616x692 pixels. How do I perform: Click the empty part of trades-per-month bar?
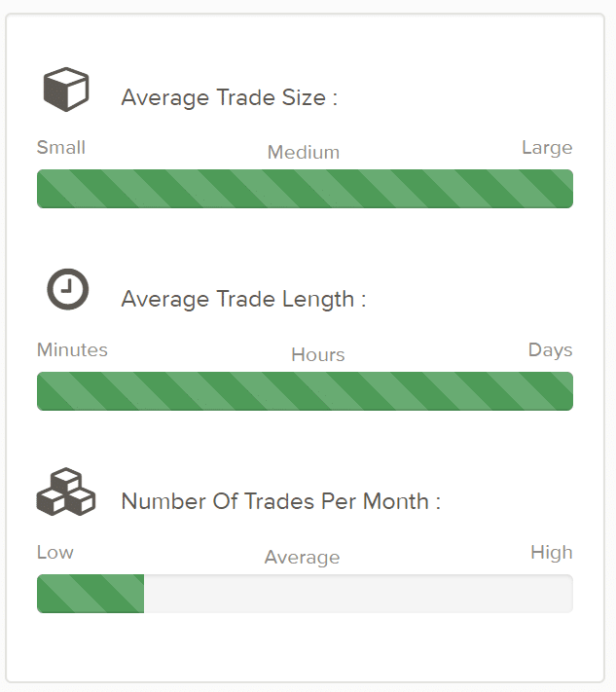click(359, 594)
